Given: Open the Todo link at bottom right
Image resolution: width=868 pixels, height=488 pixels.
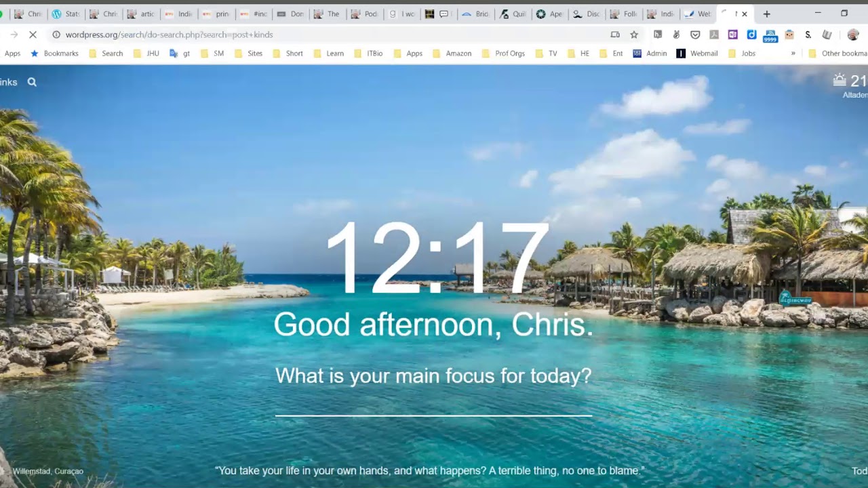Looking at the screenshot, I should tap(860, 471).
